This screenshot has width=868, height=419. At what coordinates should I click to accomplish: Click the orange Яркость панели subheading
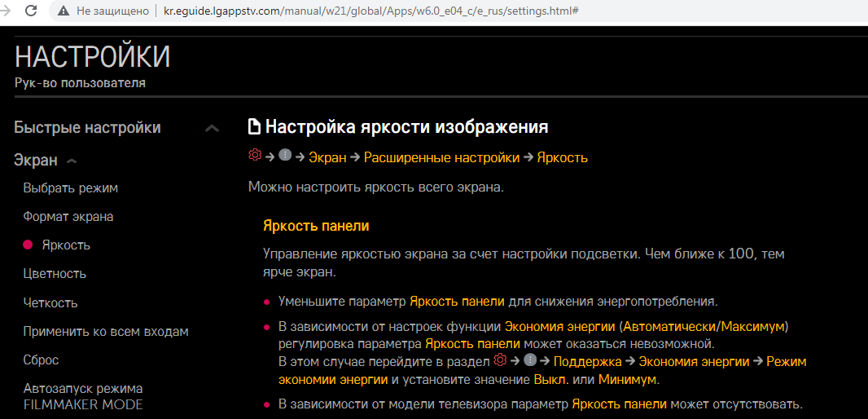click(316, 225)
